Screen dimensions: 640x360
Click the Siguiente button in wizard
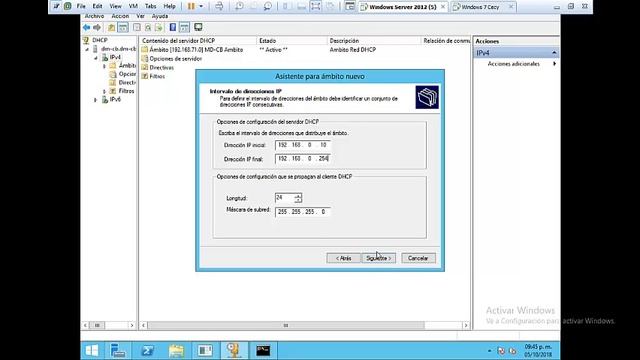[378, 258]
